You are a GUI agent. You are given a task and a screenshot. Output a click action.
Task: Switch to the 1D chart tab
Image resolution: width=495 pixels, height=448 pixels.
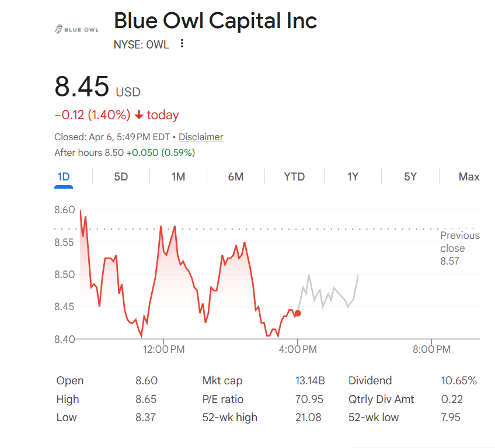(63, 176)
